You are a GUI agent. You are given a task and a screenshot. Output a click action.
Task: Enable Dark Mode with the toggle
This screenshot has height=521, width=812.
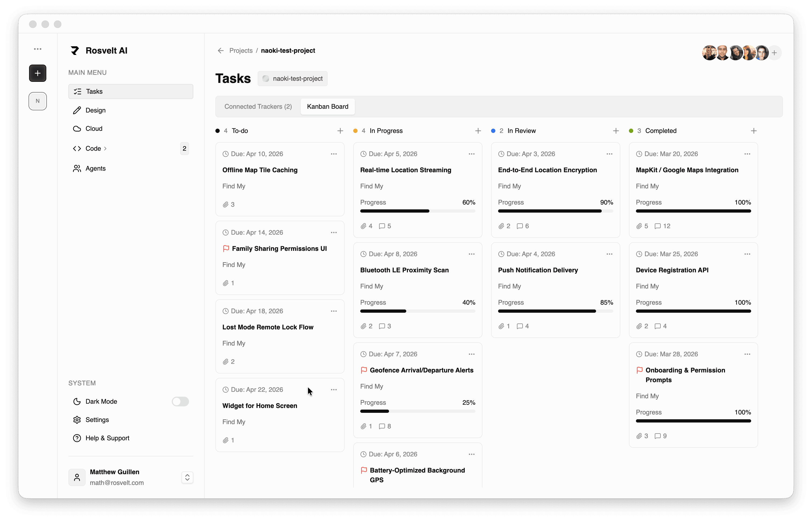180,402
